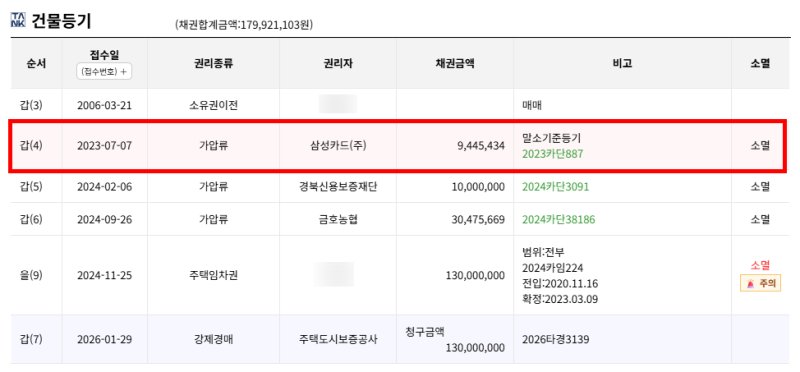800x372 pixels.
Task: Click the 건물등기 section heading
Action: (62, 21)
